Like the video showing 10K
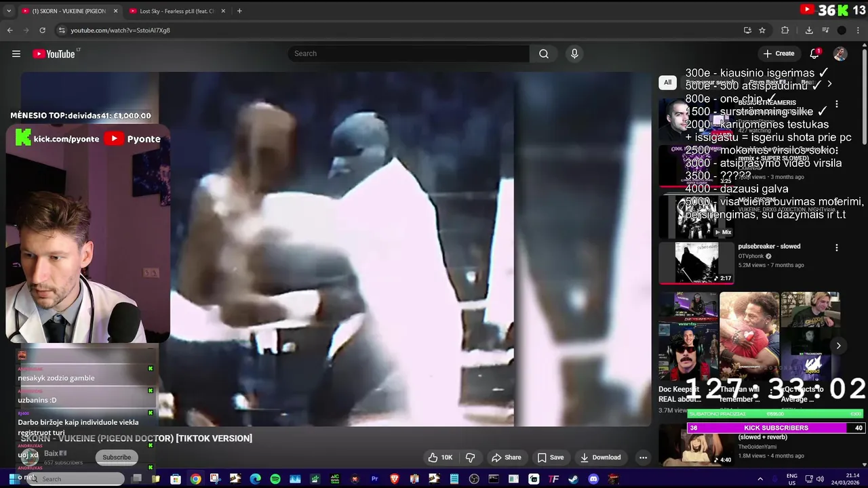This screenshot has width=868, height=488. [x=440, y=457]
